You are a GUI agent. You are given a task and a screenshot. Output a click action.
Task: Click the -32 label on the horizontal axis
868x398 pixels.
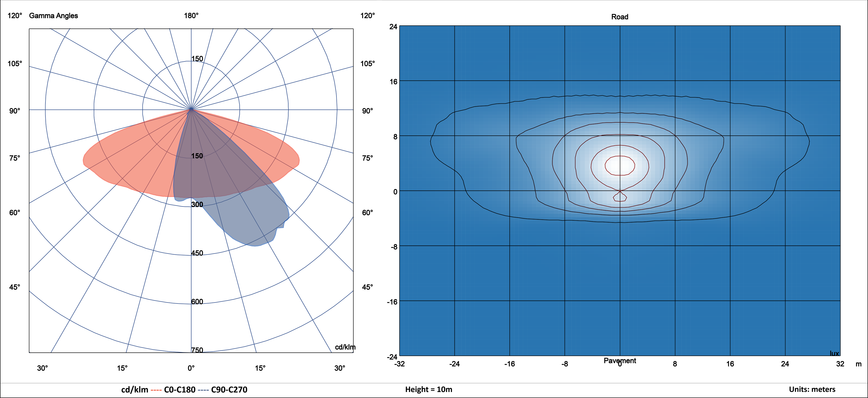coord(399,364)
